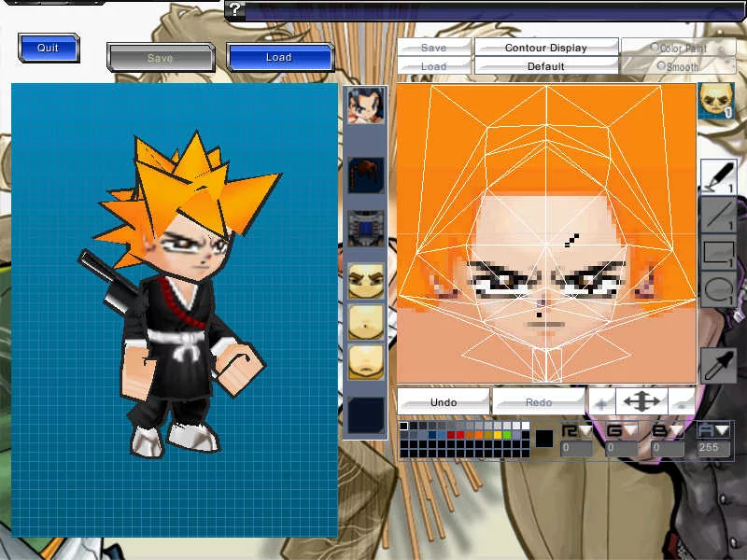Select the pencil drawing tool
Image resolution: width=747 pixels, height=560 pixels.
point(718,176)
